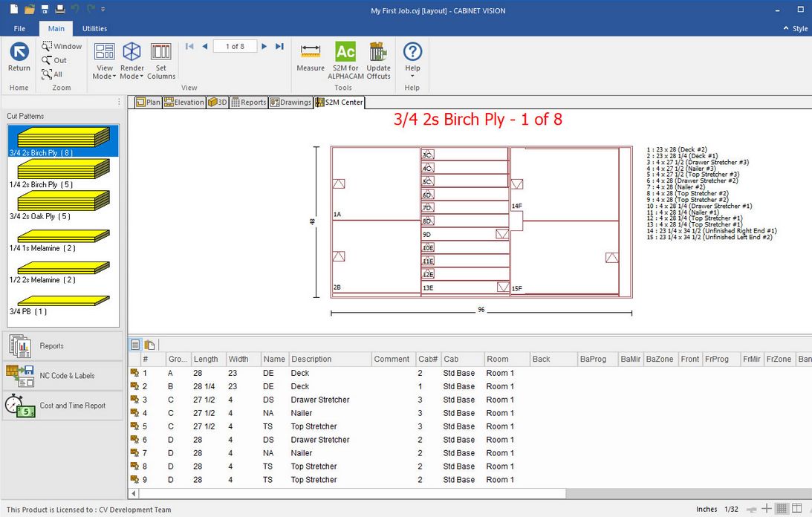The image size is (812, 517).
Task: Switch to the Utilities ribbon tab
Action: (94, 28)
